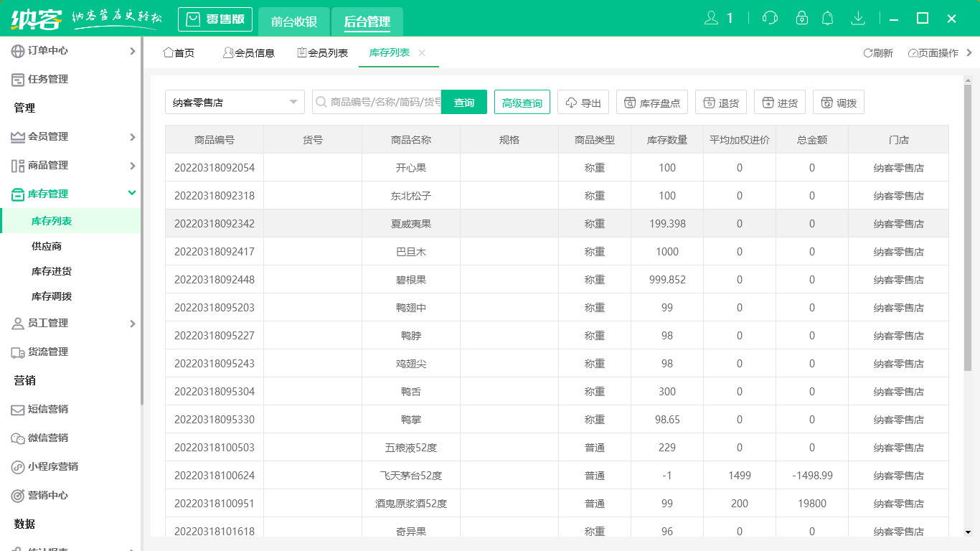This screenshot has height=551, width=980.
Task: Click the user account icon
Action: click(x=712, y=18)
